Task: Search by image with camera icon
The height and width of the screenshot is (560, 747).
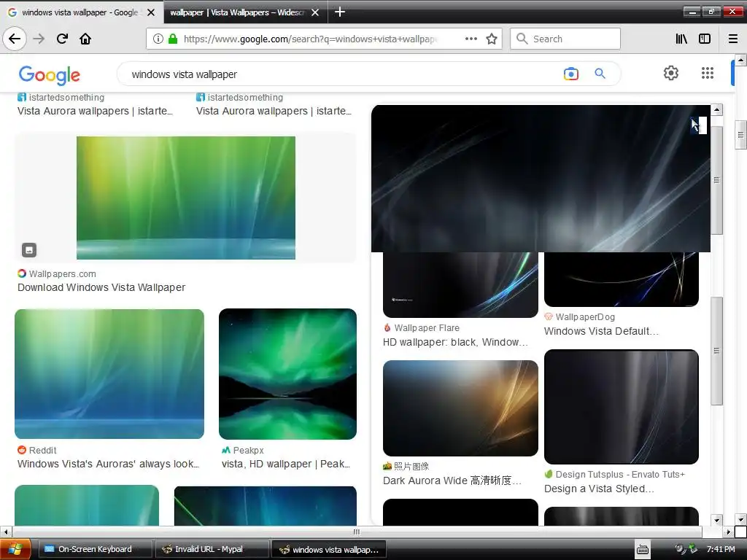Action: point(570,74)
